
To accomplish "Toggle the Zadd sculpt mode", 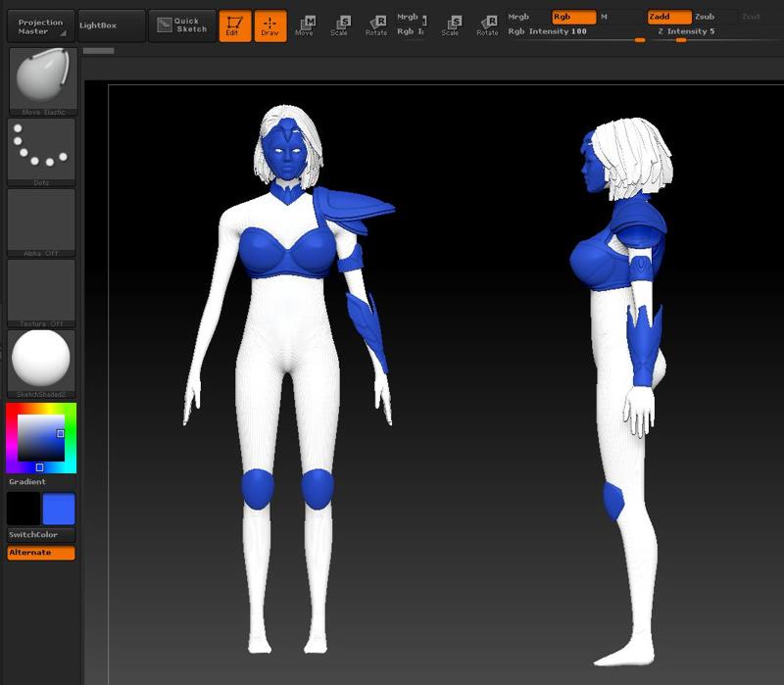I will tap(668, 17).
